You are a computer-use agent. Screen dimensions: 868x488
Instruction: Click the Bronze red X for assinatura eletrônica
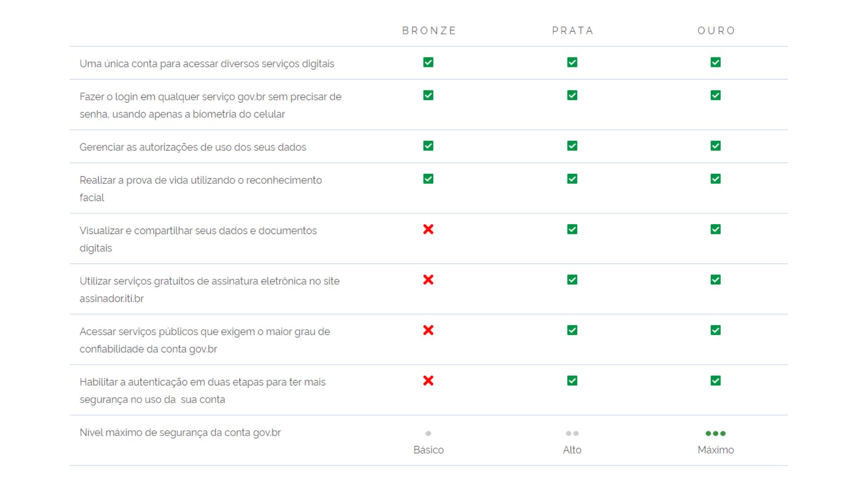coord(428,280)
